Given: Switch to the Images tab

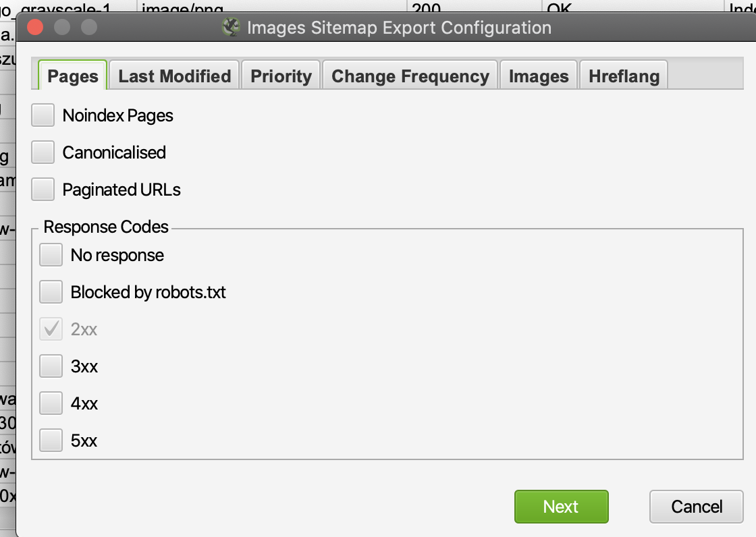Looking at the screenshot, I should [539, 76].
